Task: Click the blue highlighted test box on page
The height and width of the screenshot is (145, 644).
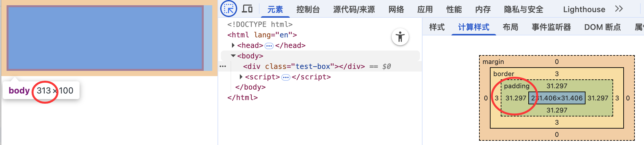Action: tap(105, 38)
